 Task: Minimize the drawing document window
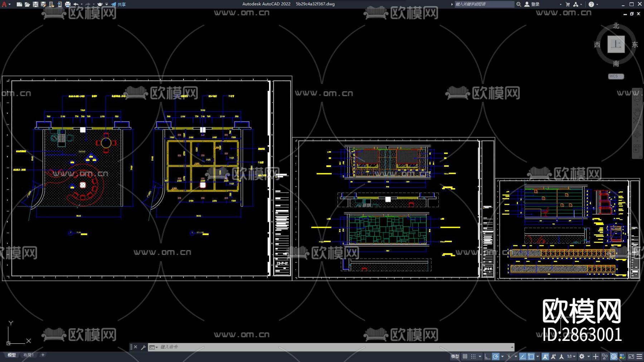[625, 14]
